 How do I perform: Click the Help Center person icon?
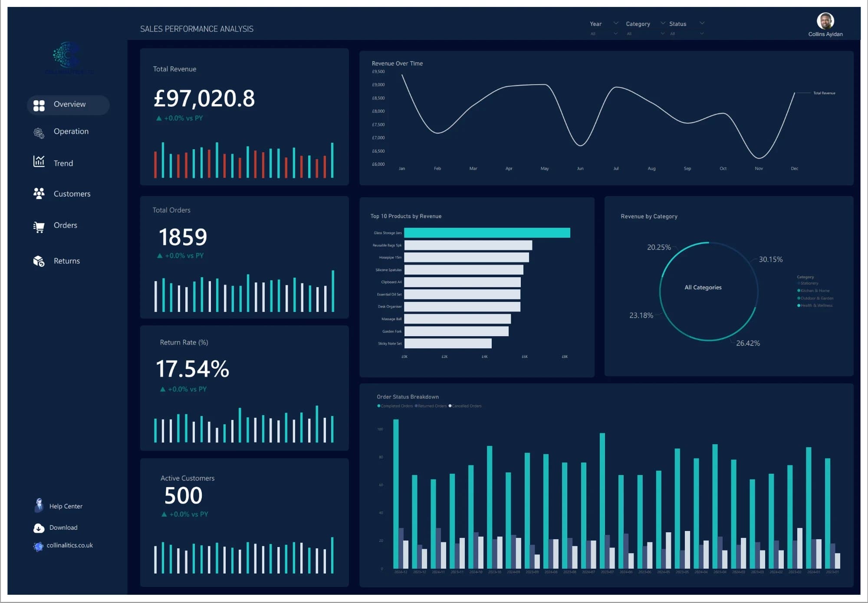tap(39, 505)
